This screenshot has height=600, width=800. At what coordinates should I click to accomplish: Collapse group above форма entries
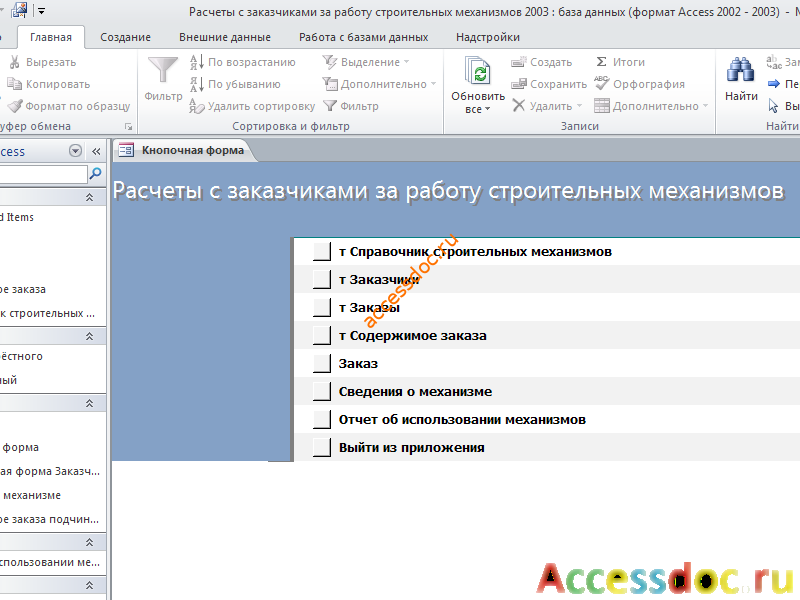[x=89, y=403]
